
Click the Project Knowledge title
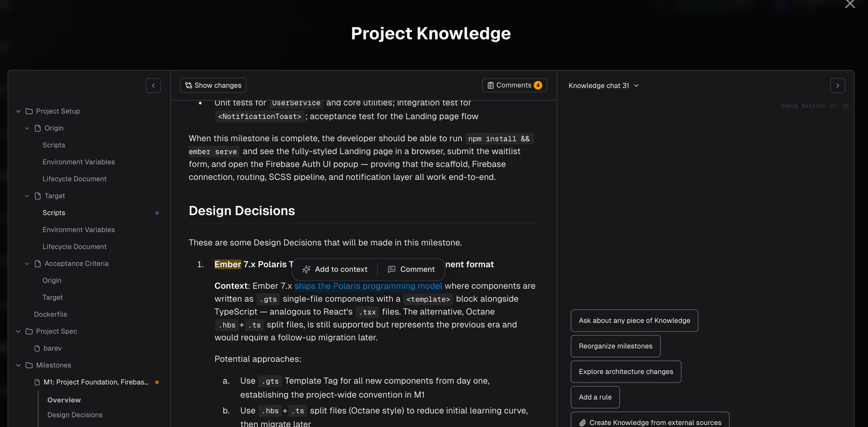pos(431,34)
